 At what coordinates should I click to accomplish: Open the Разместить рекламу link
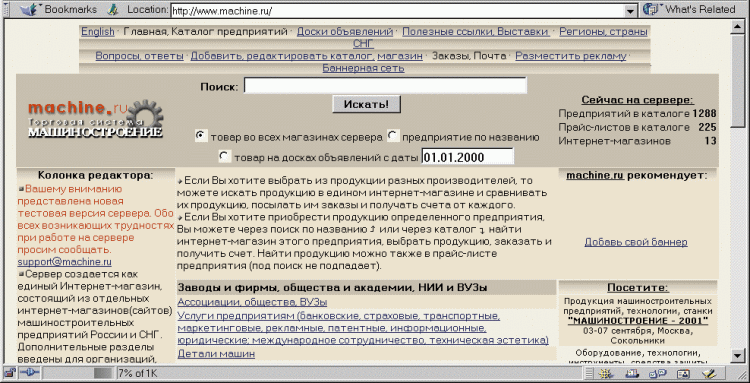pyautogui.click(x=571, y=56)
